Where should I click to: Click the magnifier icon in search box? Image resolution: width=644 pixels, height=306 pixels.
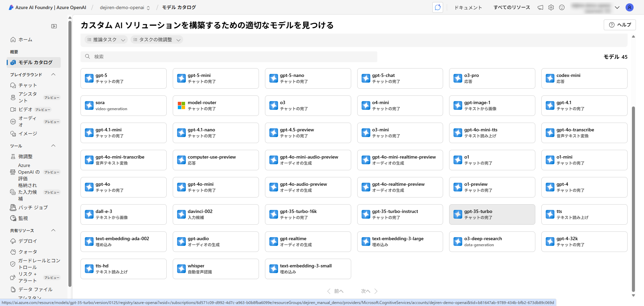pos(88,56)
